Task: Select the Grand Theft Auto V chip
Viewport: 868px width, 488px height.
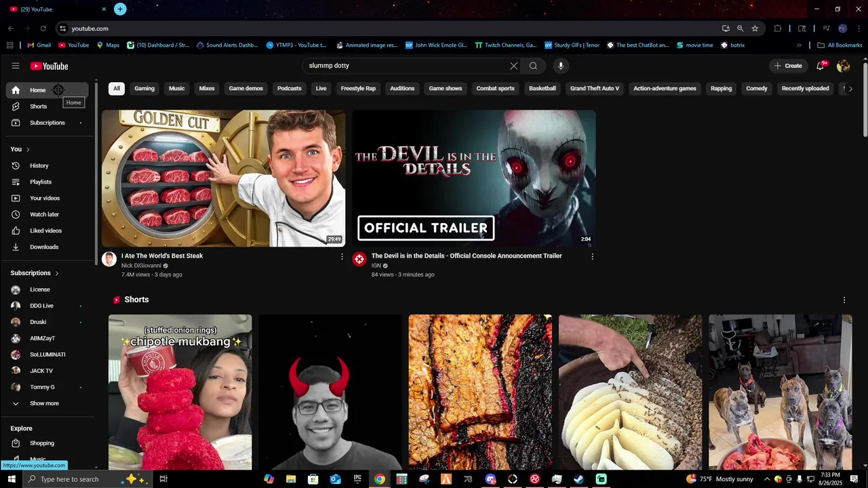Action: [595, 89]
